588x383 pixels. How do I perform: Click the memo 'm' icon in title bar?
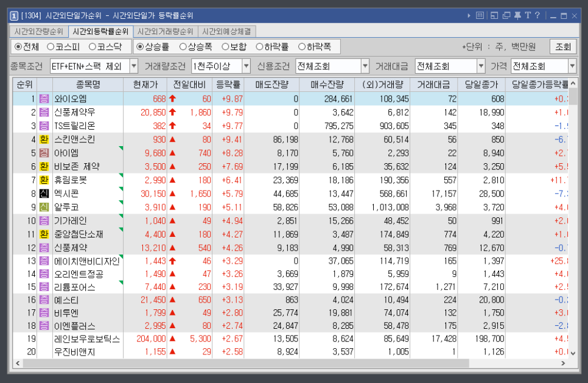480,15
